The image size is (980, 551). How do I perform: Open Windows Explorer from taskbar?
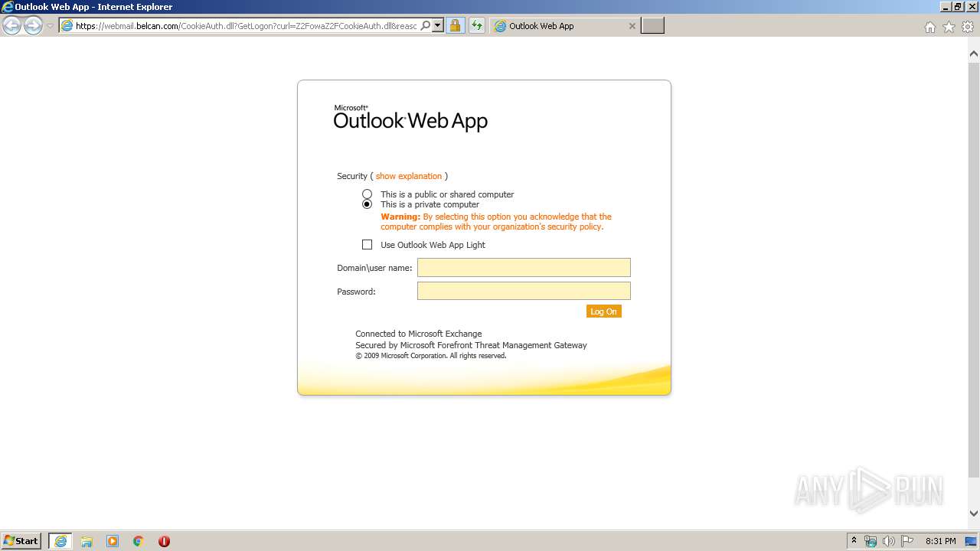coord(87,541)
